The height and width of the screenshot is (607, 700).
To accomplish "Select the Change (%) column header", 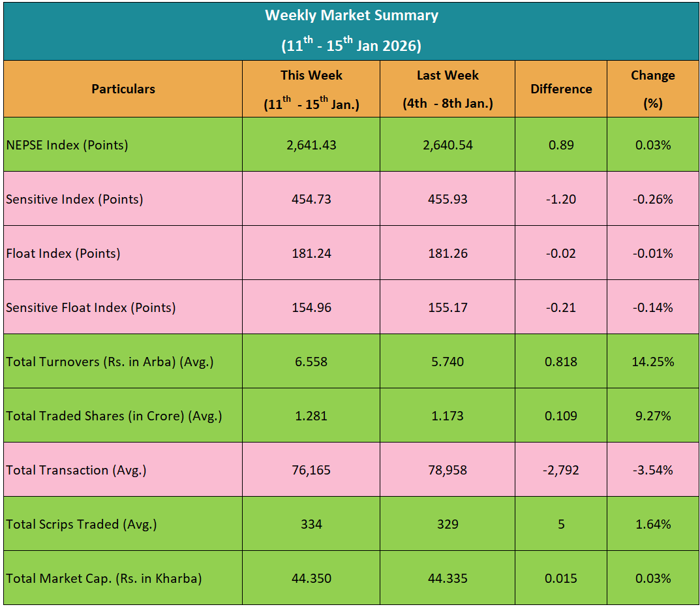I will 653,89.
